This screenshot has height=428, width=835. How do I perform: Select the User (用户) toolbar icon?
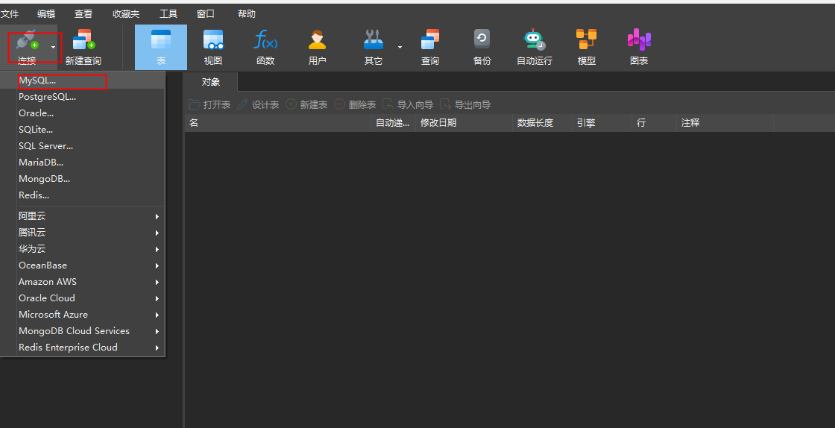pyautogui.click(x=317, y=40)
